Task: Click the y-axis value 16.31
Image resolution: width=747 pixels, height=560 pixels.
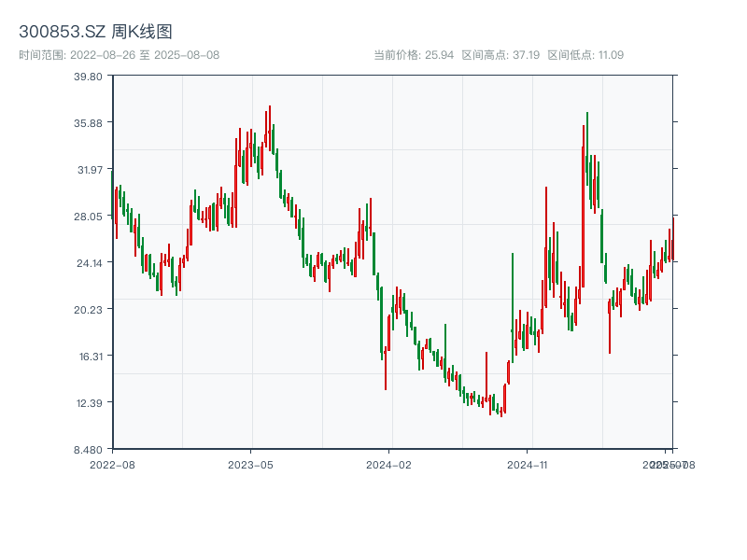Action: (91, 357)
